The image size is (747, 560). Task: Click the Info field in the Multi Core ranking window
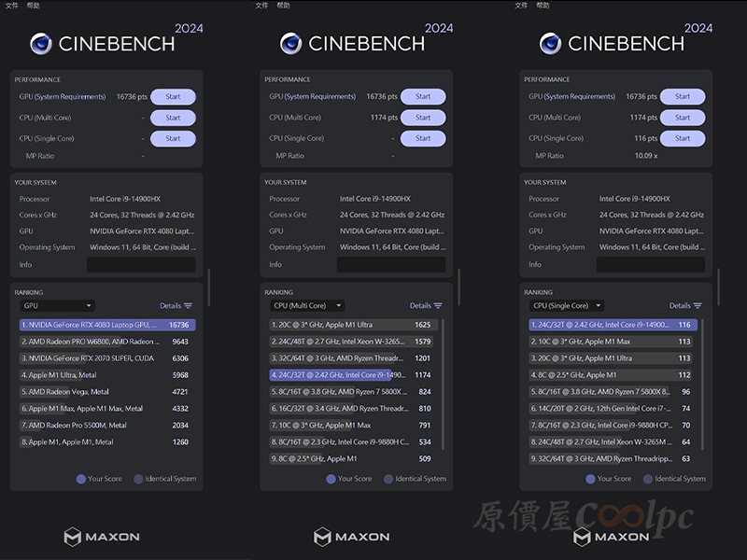click(x=391, y=265)
